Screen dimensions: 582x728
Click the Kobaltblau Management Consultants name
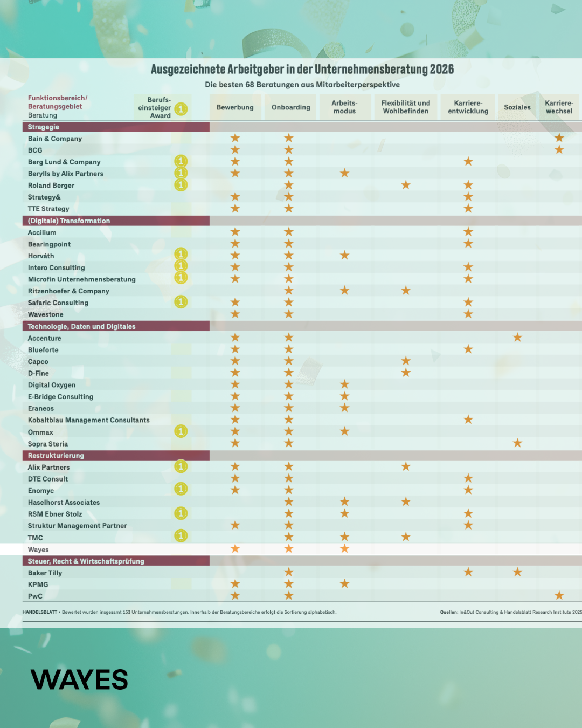[x=89, y=420]
